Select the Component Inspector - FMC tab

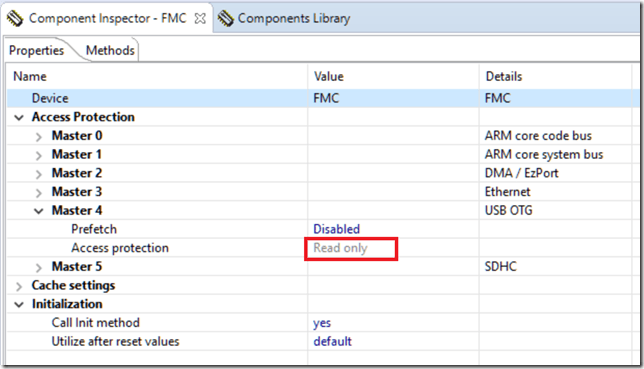point(107,18)
